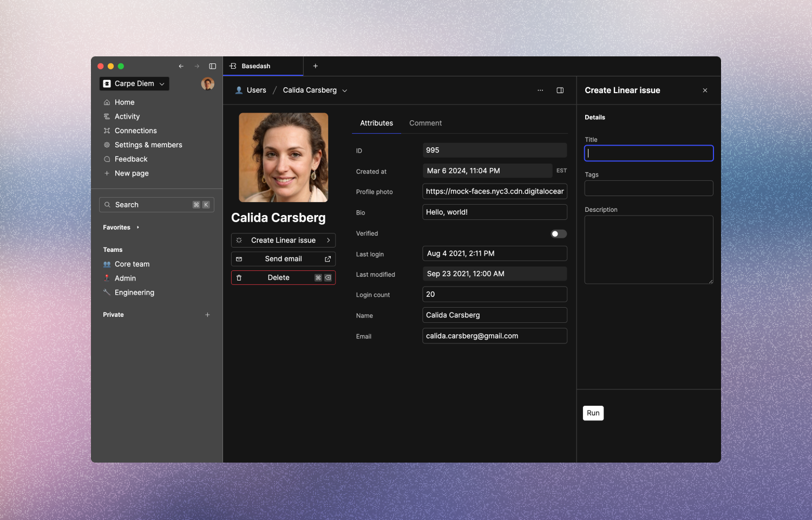Click the external link icon on Send email

[328, 259]
